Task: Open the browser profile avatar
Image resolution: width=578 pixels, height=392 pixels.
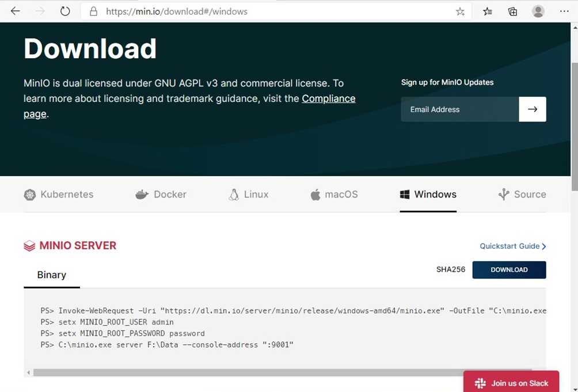Action: (x=538, y=11)
